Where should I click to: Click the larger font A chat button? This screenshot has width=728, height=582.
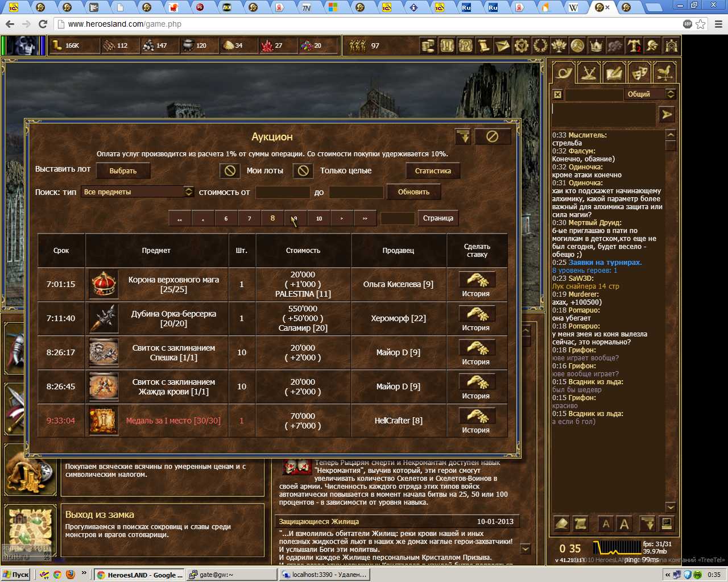coord(624,524)
